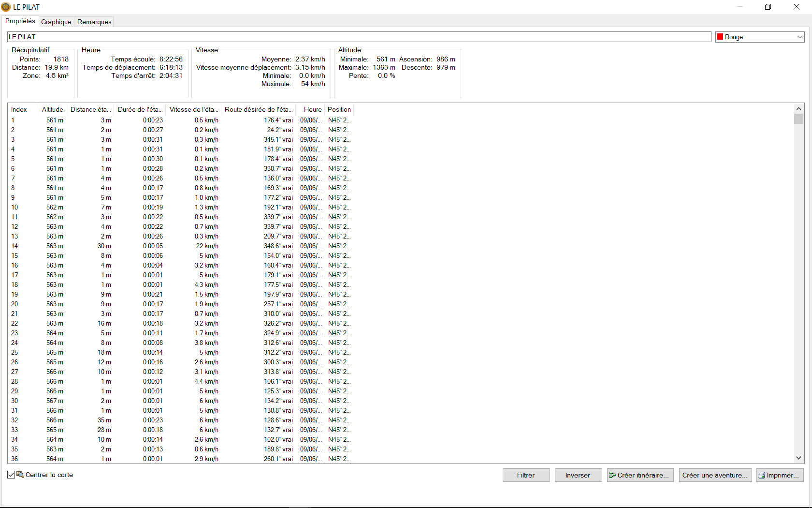Click the Filtrer button

(x=526, y=475)
